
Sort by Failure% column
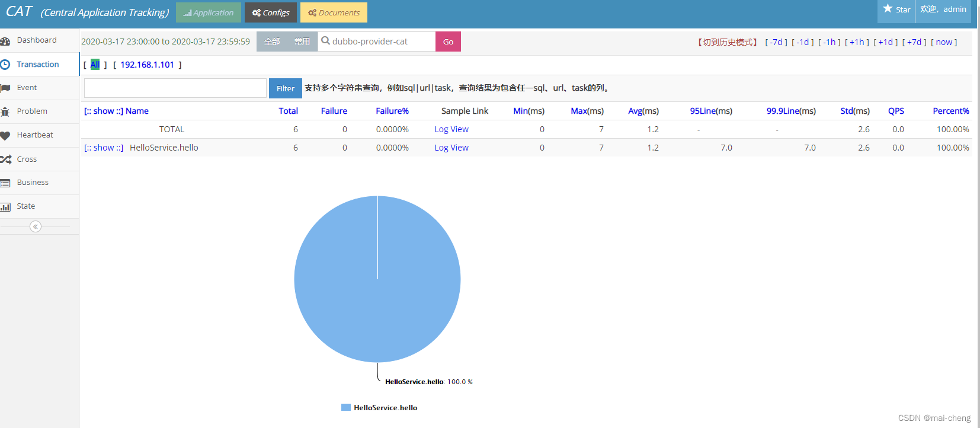click(392, 111)
